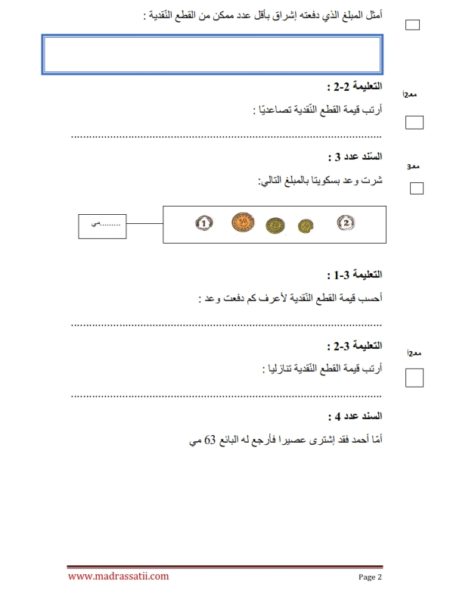Screen dimensions: 450x600
Task: Open the www.madrassatii.com link
Action: pyautogui.click(x=118, y=576)
